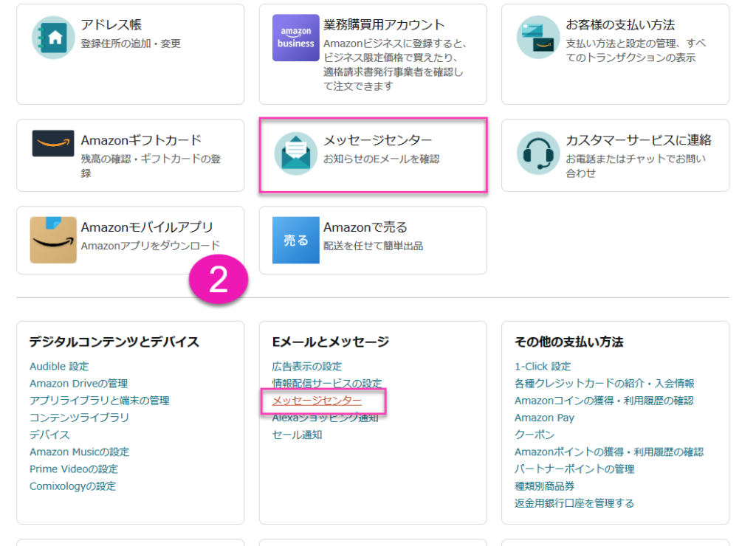Select the Amazon gift card icon
Image resolution: width=756 pixels, height=546 pixels.
coord(53,143)
